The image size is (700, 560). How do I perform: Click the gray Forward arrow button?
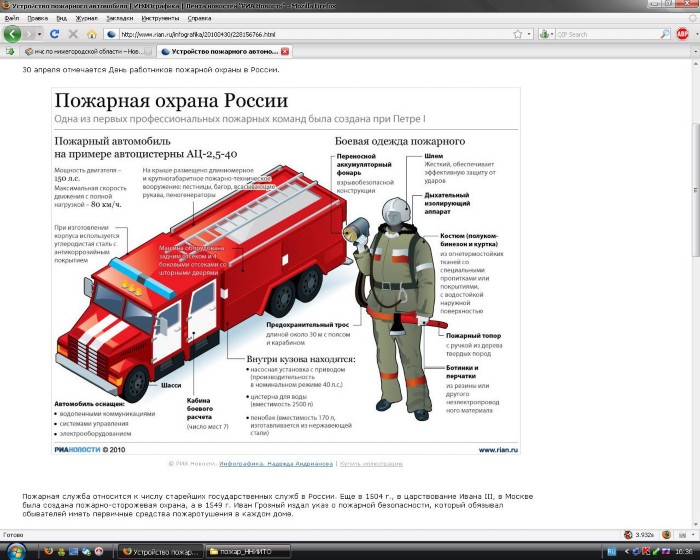pyautogui.click(x=29, y=34)
